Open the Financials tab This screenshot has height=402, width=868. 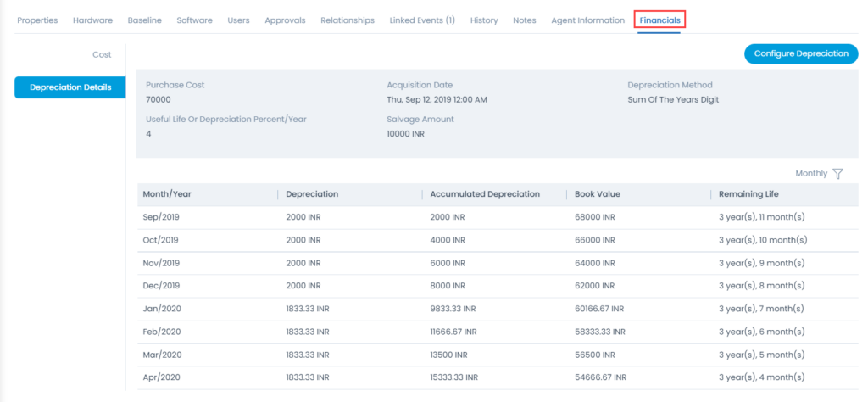coord(659,20)
